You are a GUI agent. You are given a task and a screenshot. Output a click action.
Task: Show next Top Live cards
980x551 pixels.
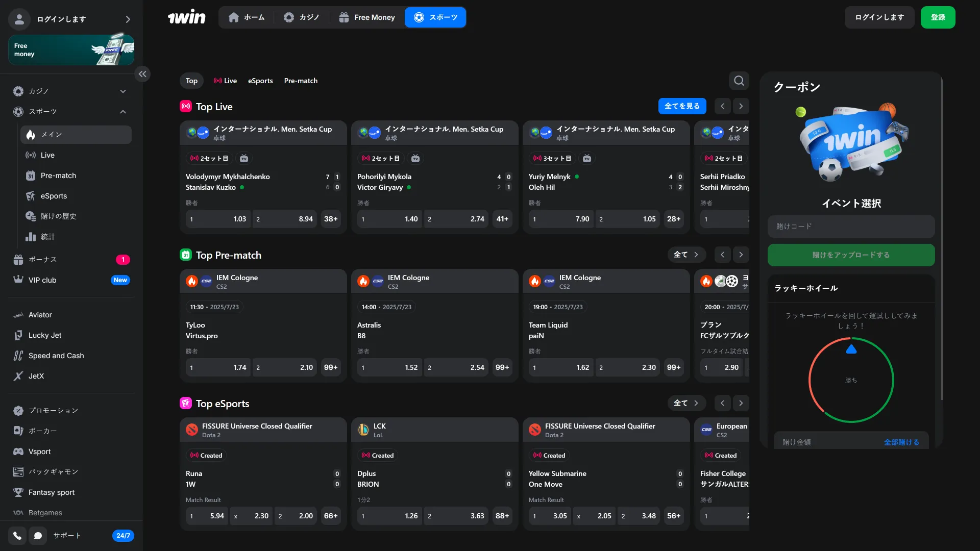coord(741,106)
